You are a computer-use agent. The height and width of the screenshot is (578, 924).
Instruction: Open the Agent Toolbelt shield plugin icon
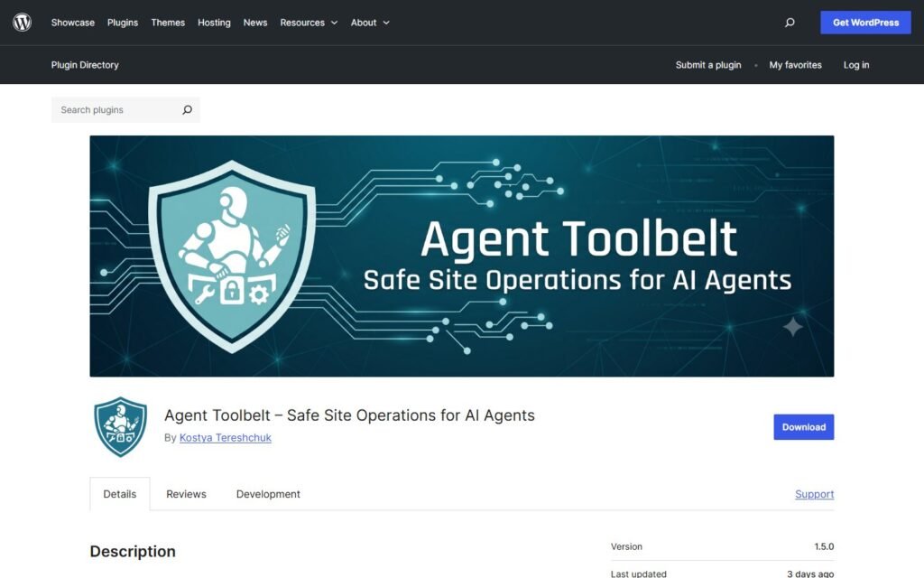(120, 427)
